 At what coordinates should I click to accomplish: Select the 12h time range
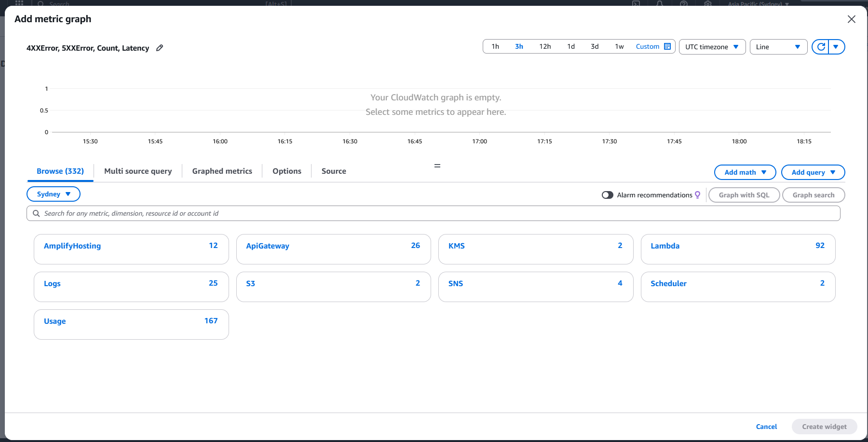[545, 46]
